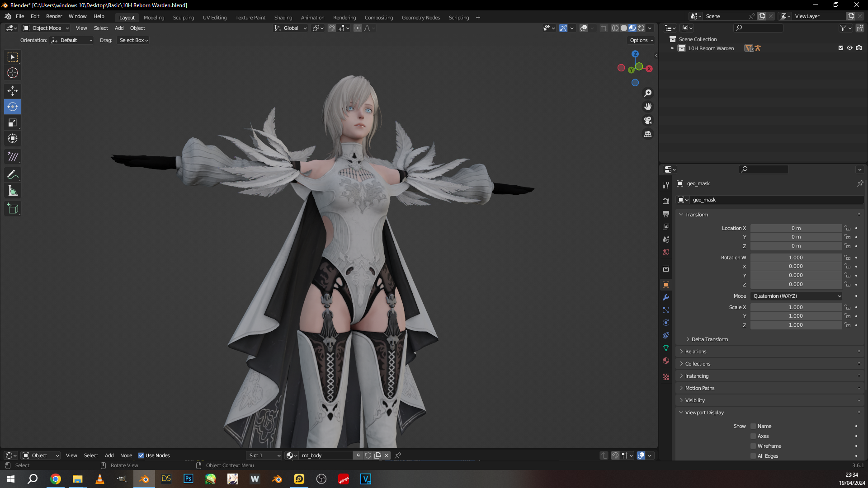Open the Drag Select Box dropdown
This screenshot has width=868, height=488.
(x=133, y=40)
